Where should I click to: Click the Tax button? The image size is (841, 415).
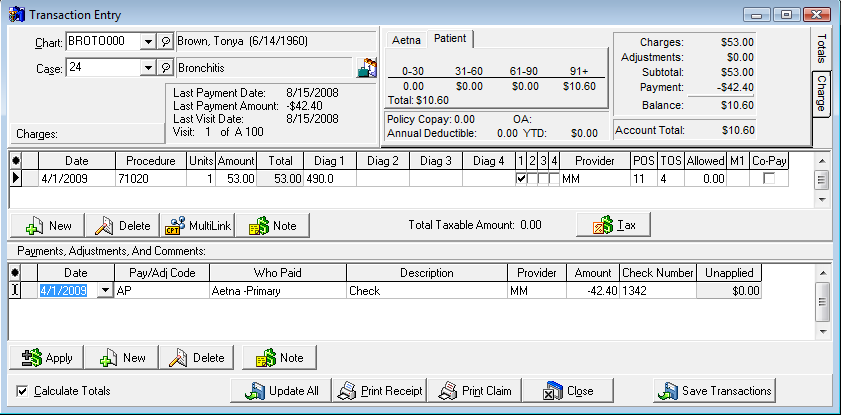coord(614,225)
